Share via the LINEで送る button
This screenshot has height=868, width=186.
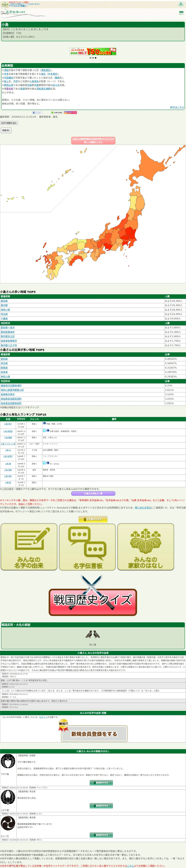[x=57, y=113]
